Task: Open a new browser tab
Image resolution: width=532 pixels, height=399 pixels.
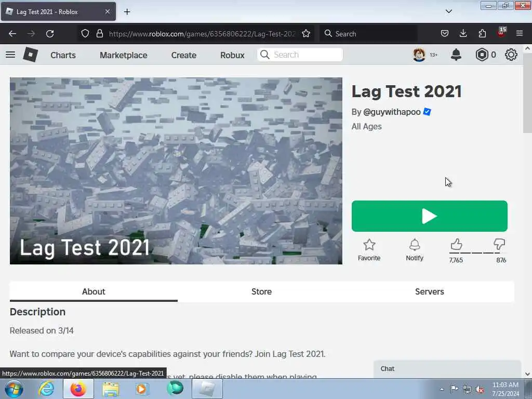Action: [127, 12]
